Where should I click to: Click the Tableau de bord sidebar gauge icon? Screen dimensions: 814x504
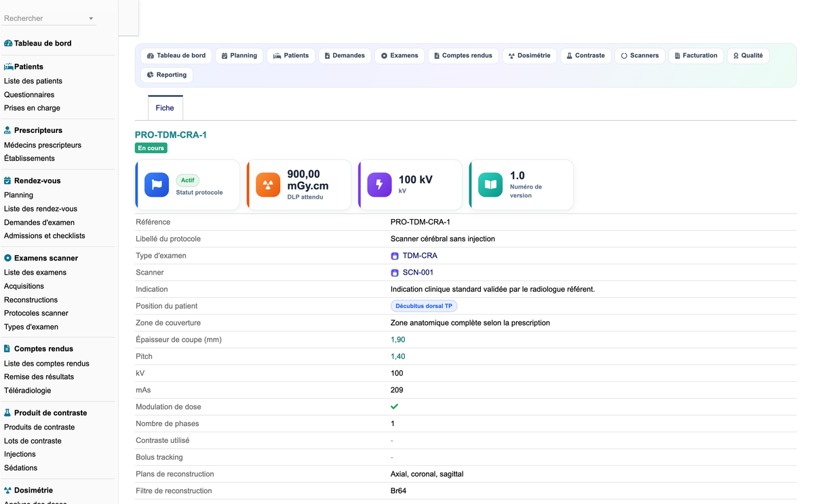[x=8, y=43]
